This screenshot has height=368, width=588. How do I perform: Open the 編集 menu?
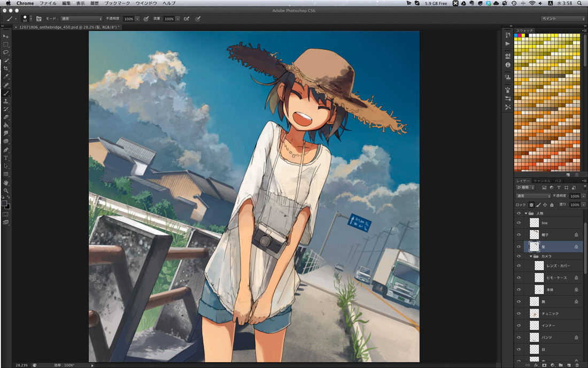point(66,3)
